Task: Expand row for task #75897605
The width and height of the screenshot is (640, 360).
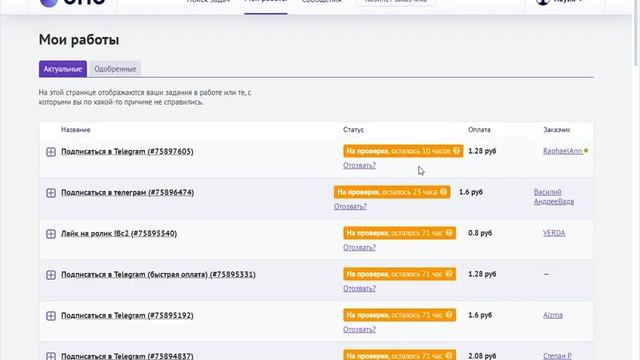Action: tap(51, 152)
